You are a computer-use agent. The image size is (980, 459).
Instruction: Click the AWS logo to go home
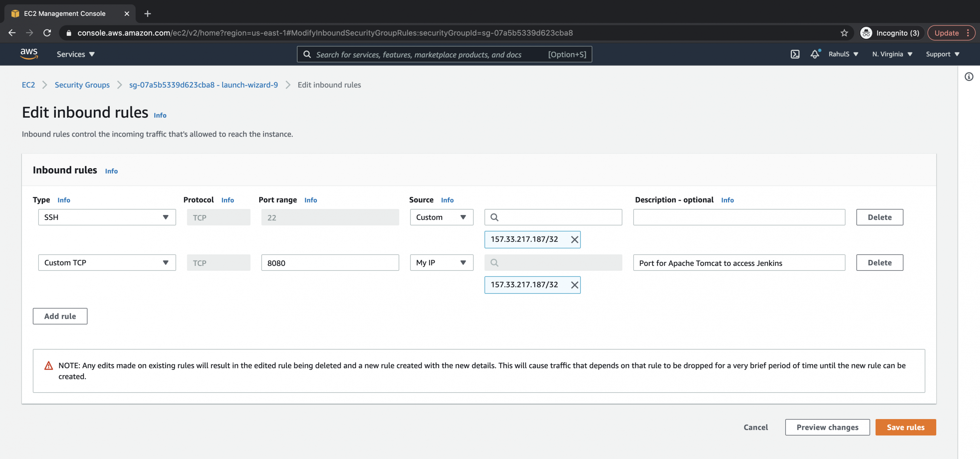[x=29, y=54]
